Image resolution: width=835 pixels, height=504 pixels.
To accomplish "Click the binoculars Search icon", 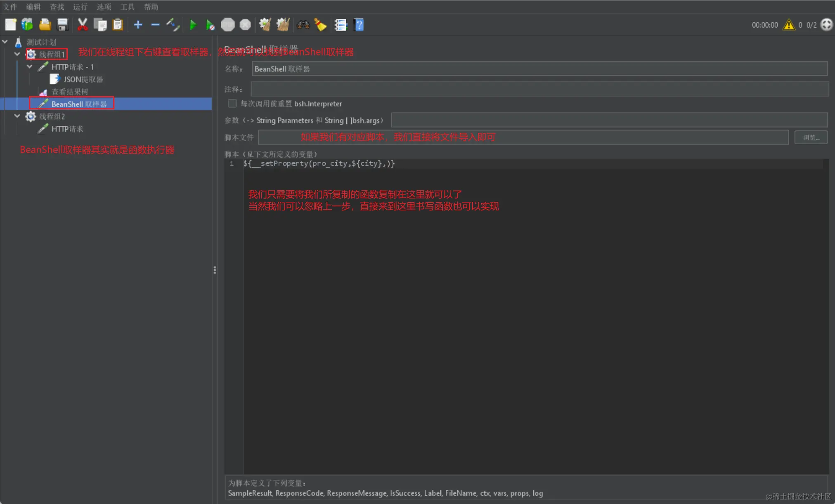I will 303,25.
